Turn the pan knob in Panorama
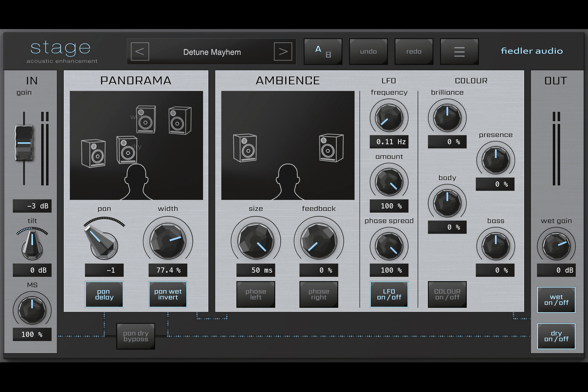Viewport: 588px width, 392px height. coord(104,242)
